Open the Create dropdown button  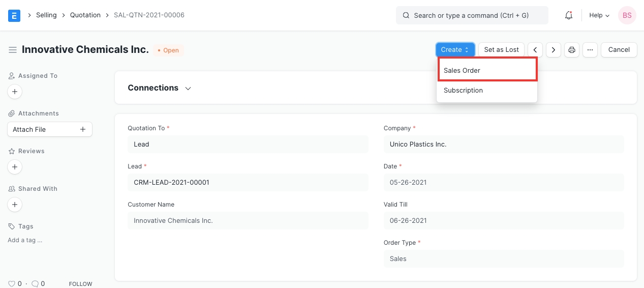tap(455, 50)
